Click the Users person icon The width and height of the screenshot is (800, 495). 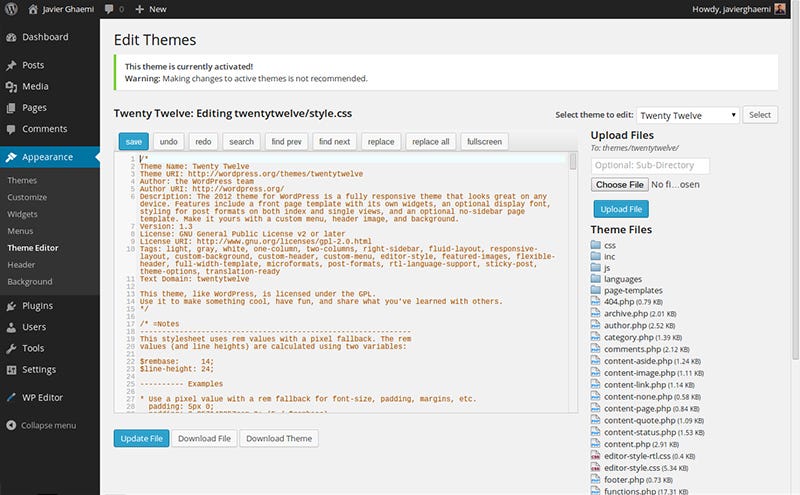pos(11,327)
